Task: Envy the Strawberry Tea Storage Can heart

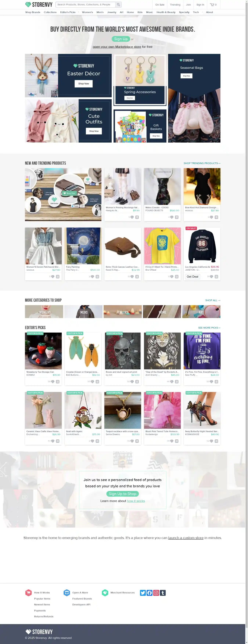Action: [x=53, y=382]
